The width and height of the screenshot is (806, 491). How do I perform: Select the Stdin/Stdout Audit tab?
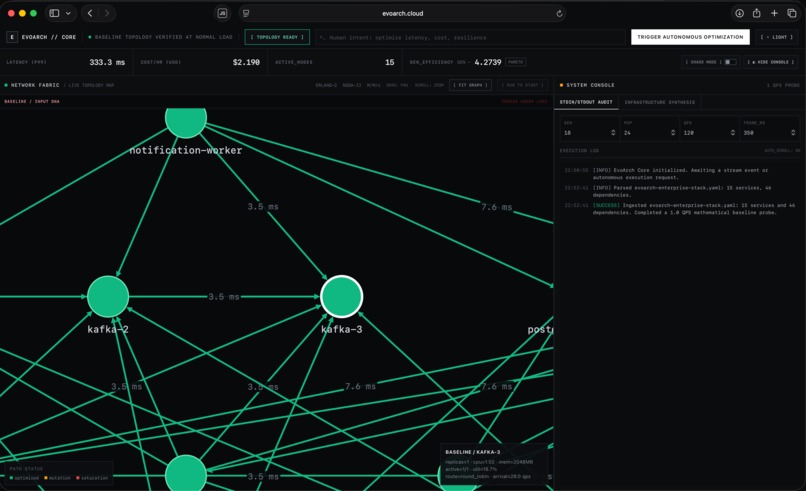(586, 102)
